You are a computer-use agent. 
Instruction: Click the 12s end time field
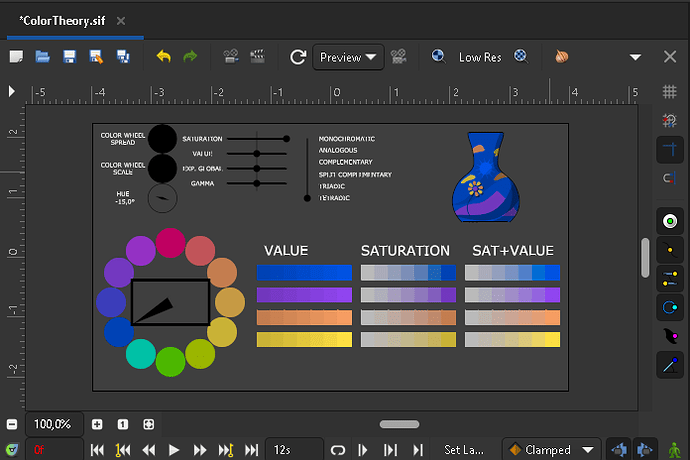click(294, 450)
